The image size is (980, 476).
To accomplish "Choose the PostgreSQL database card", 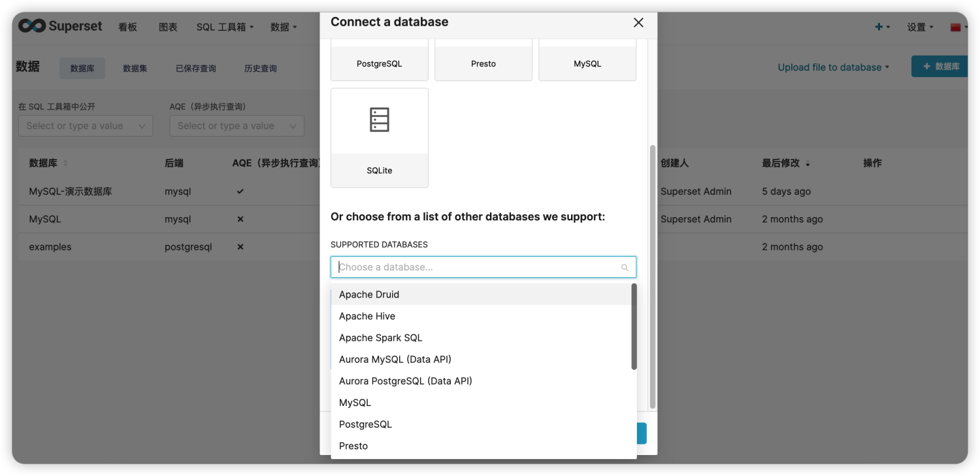I will (380, 59).
